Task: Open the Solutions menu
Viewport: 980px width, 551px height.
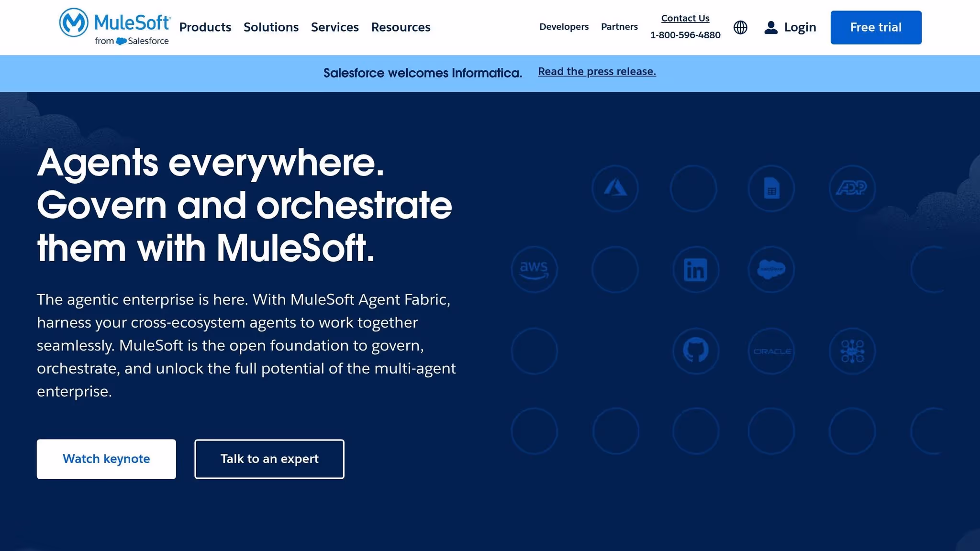Action: click(271, 27)
